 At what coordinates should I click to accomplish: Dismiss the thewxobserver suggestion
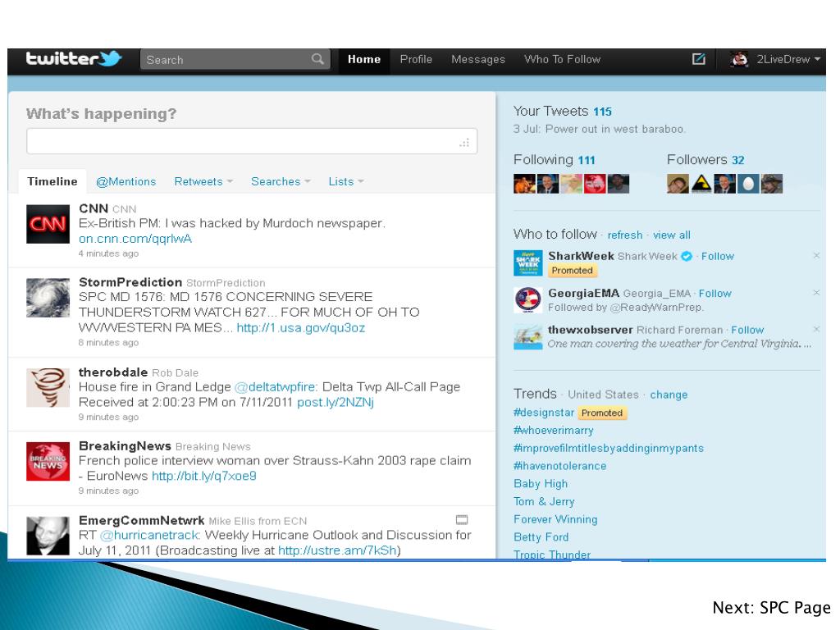[x=816, y=329]
